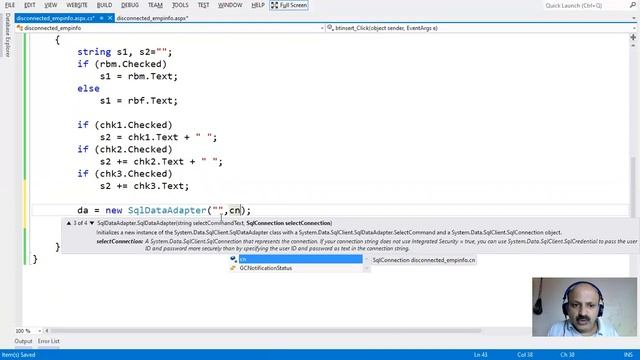Pin the disconnected_empinfo.aspx.cs tab
The height and width of the screenshot is (360, 640).
101,18
